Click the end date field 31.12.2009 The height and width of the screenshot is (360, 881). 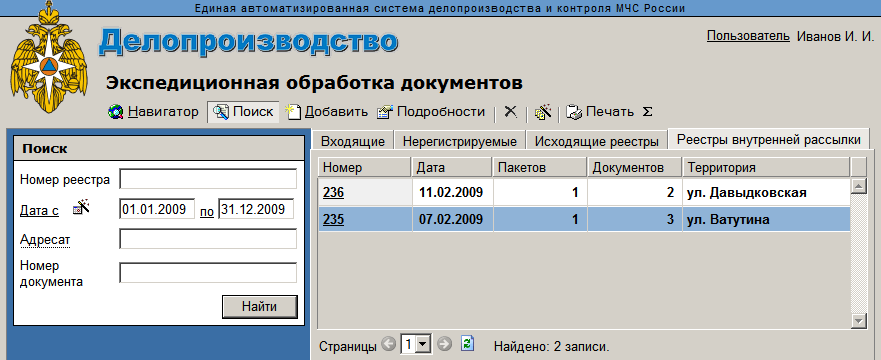point(256,209)
